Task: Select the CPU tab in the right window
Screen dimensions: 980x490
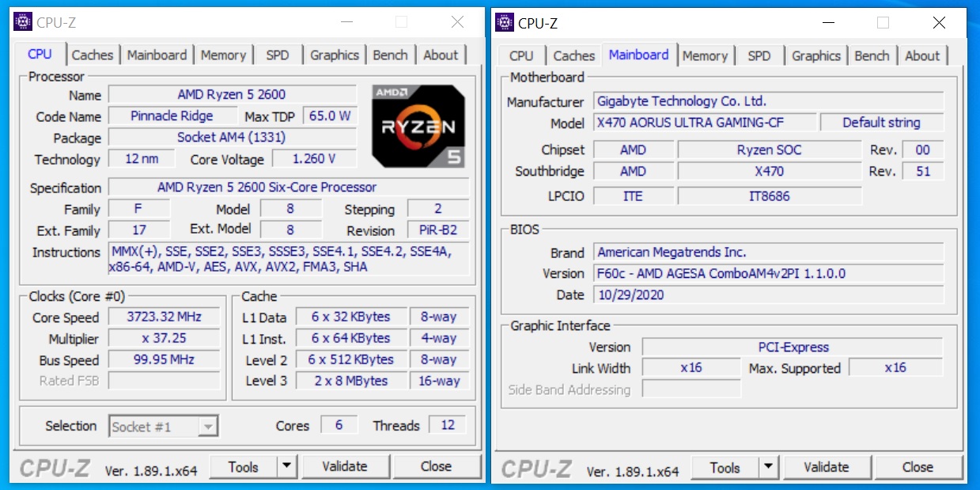Action: coord(521,55)
